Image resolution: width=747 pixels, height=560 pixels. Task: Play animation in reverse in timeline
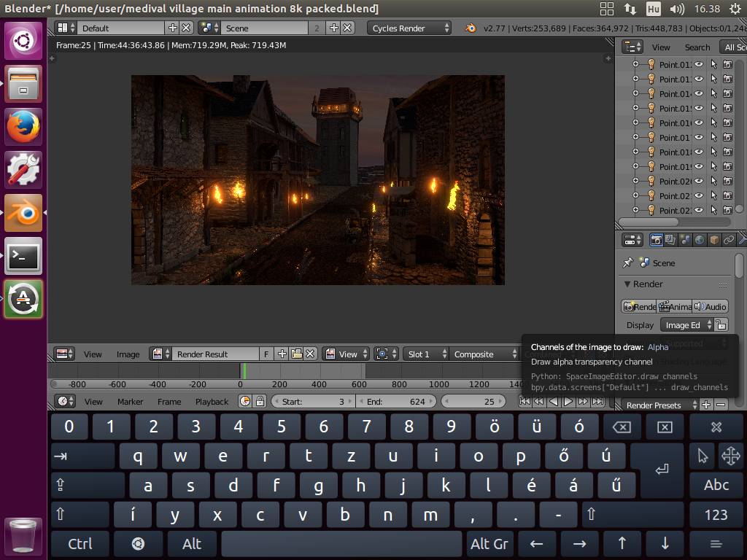[554, 402]
